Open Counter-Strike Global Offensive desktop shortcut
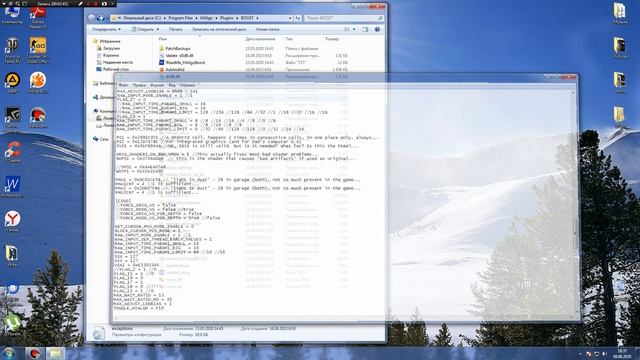The height and width of the screenshot is (360, 640). pyautogui.click(x=38, y=50)
